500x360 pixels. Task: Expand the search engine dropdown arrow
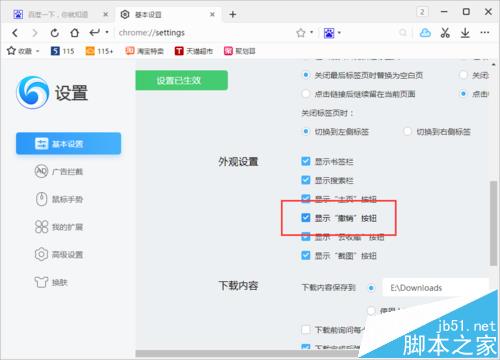pos(339,33)
